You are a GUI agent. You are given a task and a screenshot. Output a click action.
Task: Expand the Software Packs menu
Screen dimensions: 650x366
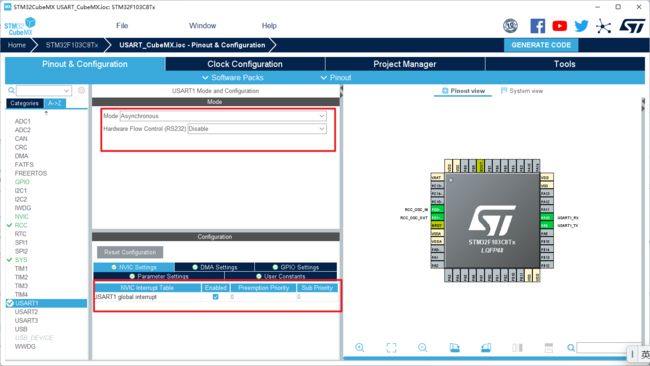click(x=233, y=78)
